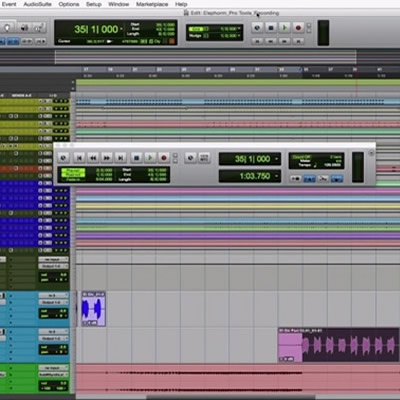
Task: Open output selector on second blue audio track
Action: 53,339
